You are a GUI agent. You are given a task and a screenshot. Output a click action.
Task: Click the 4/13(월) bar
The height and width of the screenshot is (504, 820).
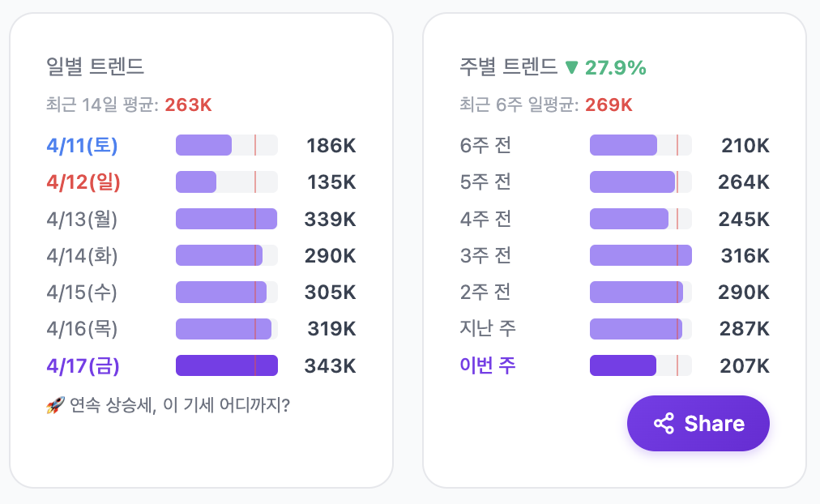[226, 219]
